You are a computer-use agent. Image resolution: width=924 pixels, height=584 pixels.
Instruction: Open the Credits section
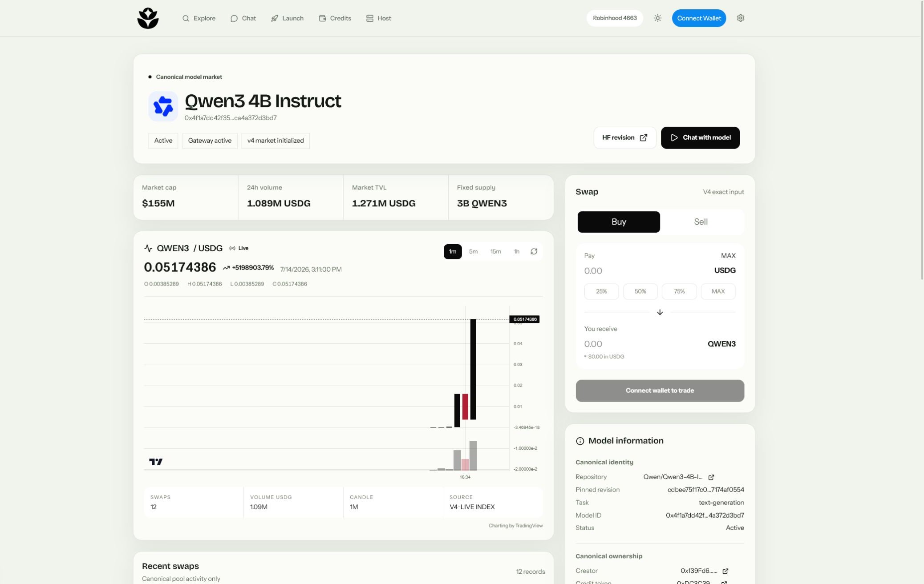(x=335, y=18)
